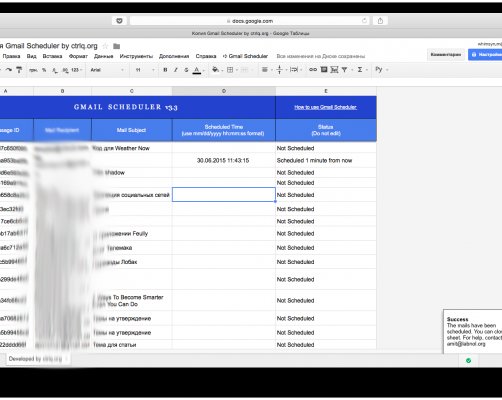Open the sheet tab dropdown arrow
The image size is (502, 400).
66,359
